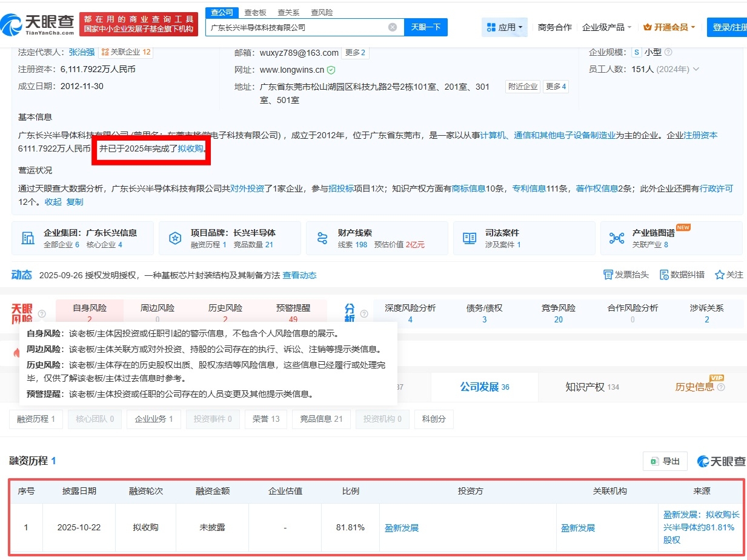Select the 历史风险 risk tab
747x560 pixels.
point(225,313)
